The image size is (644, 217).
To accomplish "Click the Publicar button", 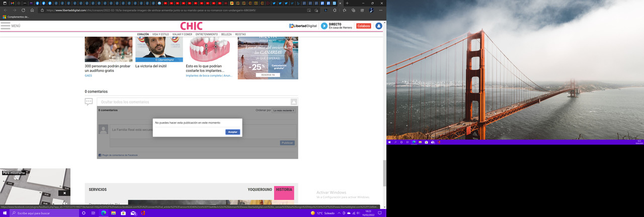I will coord(287,143).
